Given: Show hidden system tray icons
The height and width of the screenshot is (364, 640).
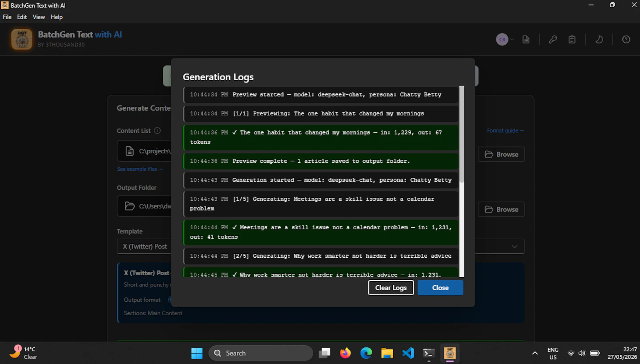Looking at the screenshot, I should tap(535, 353).
